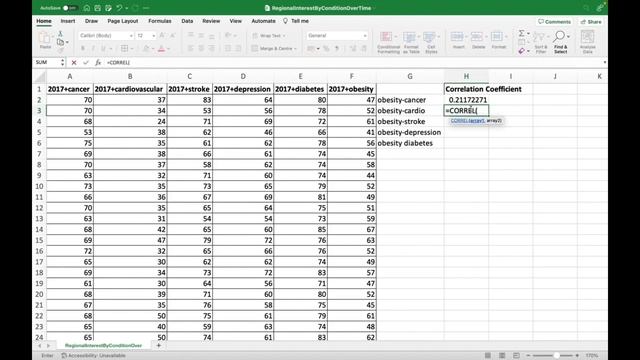Switch to Page Layout view icon
Viewport: 640px width, 360px height.
click(x=502, y=356)
